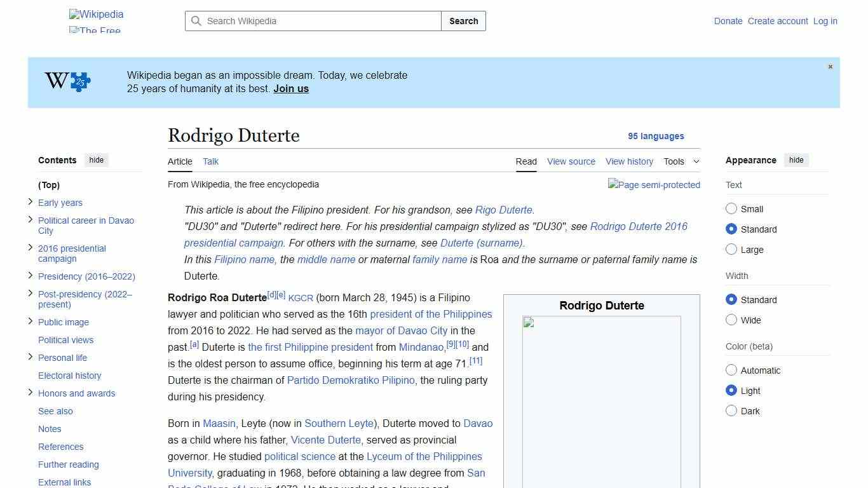Click footnote marker [9] after Mindanao
868x488 pixels.
[x=451, y=344]
